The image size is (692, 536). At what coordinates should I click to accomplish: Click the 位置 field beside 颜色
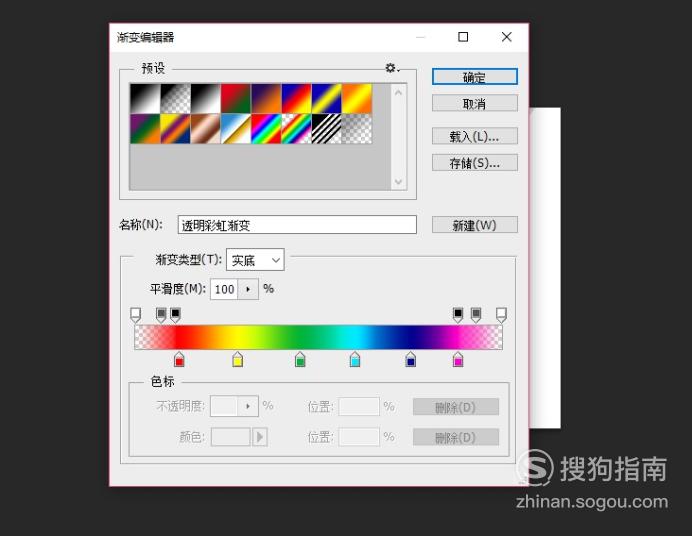(x=359, y=437)
